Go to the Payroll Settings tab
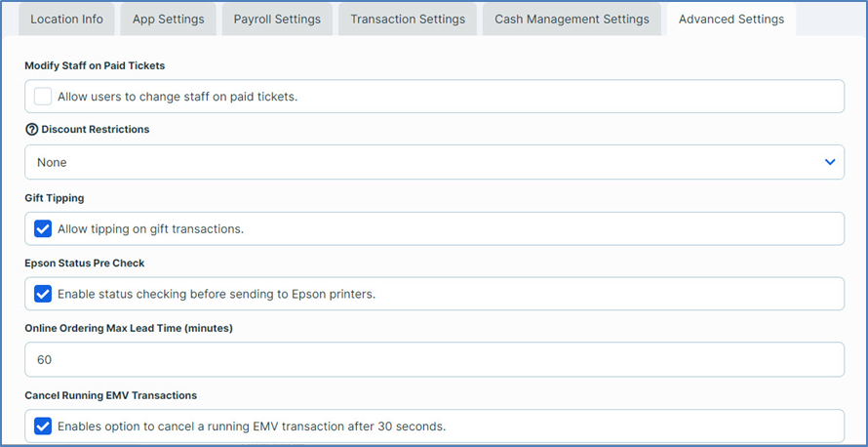The width and height of the screenshot is (868, 447). point(277,20)
